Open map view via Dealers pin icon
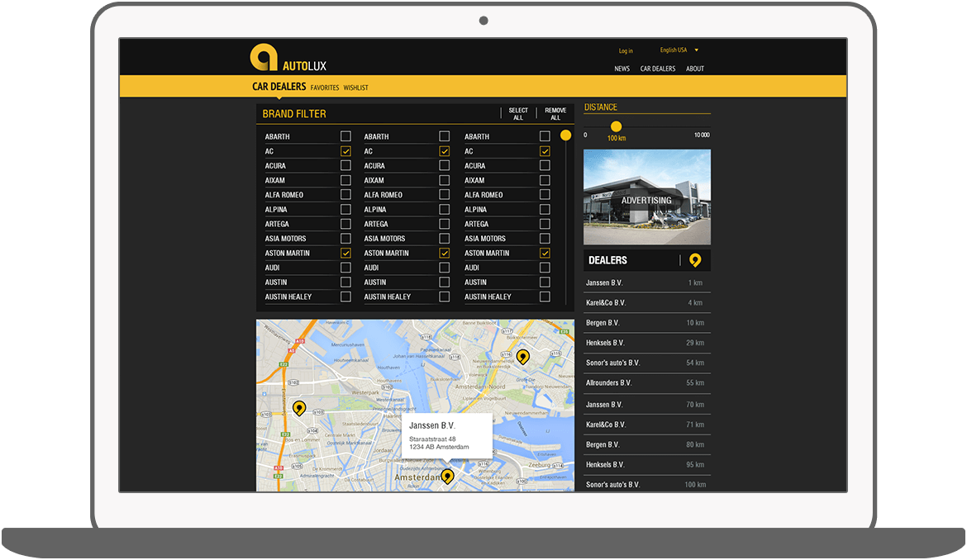This screenshot has width=967, height=560. click(x=695, y=261)
